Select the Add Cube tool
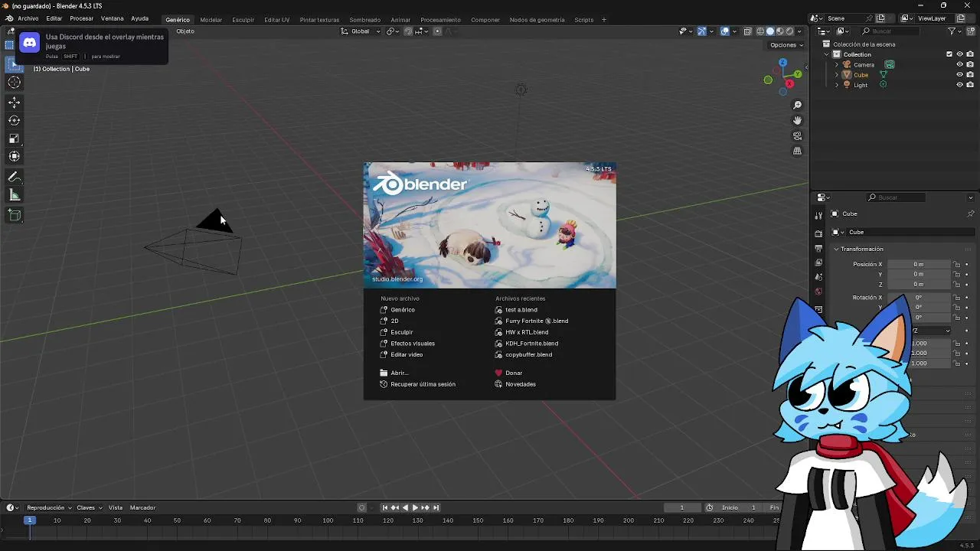The width and height of the screenshot is (980, 551). pos(15,215)
